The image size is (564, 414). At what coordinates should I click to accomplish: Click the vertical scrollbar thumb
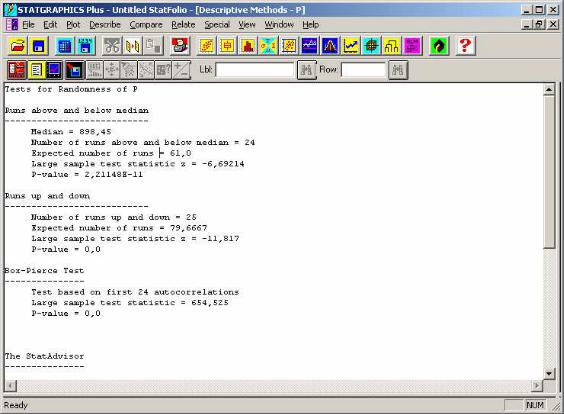[x=549, y=172]
